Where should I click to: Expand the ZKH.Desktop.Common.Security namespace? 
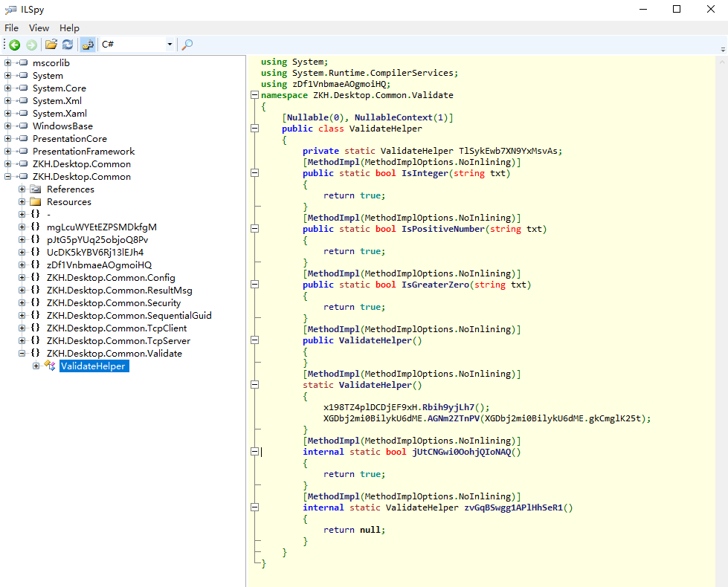(22, 302)
